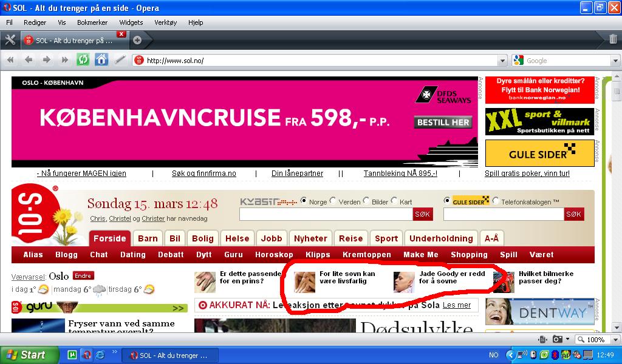This screenshot has height=364, width=622.
Task: Open the zoom 100% dropdown
Action: [x=616, y=340]
